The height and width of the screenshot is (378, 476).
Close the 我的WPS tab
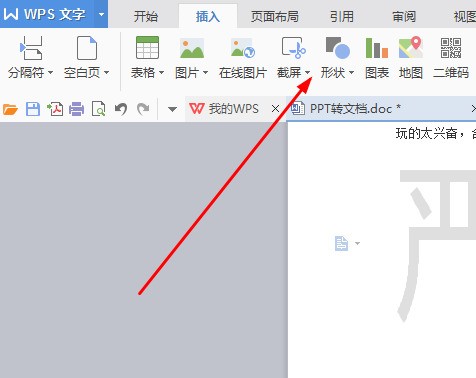click(x=275, y=109)
